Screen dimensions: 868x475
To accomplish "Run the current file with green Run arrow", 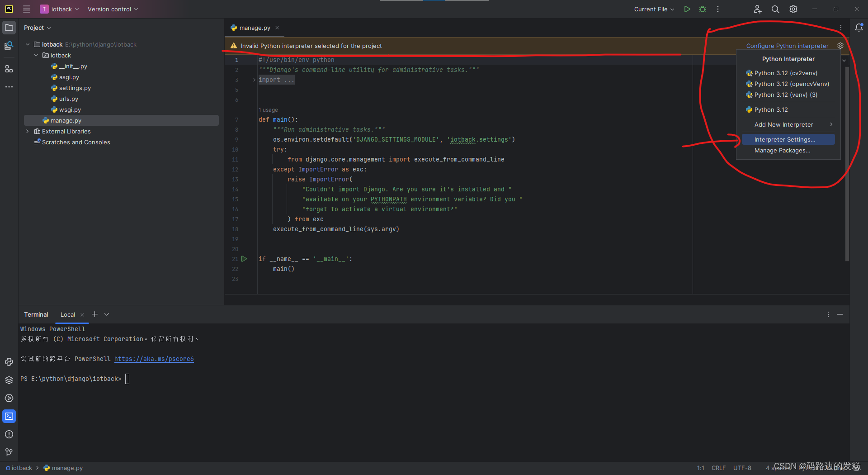I will (687, 9).
